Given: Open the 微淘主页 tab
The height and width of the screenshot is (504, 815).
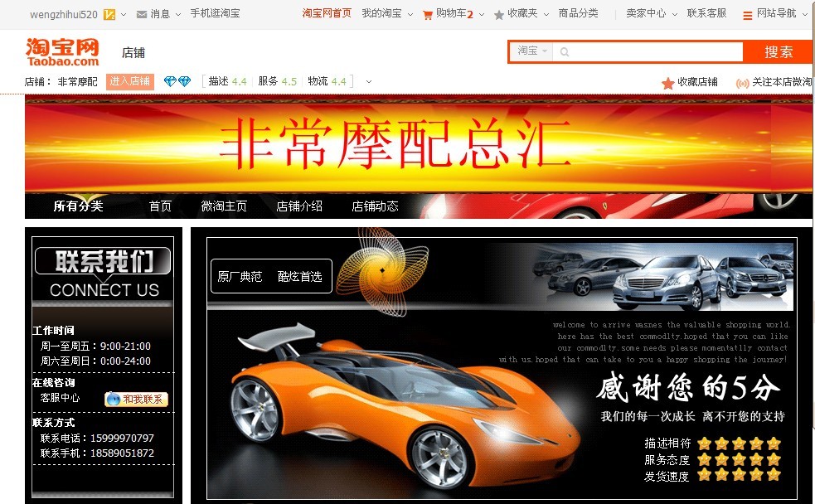Looking at the screenshot, I should (224, 206).
